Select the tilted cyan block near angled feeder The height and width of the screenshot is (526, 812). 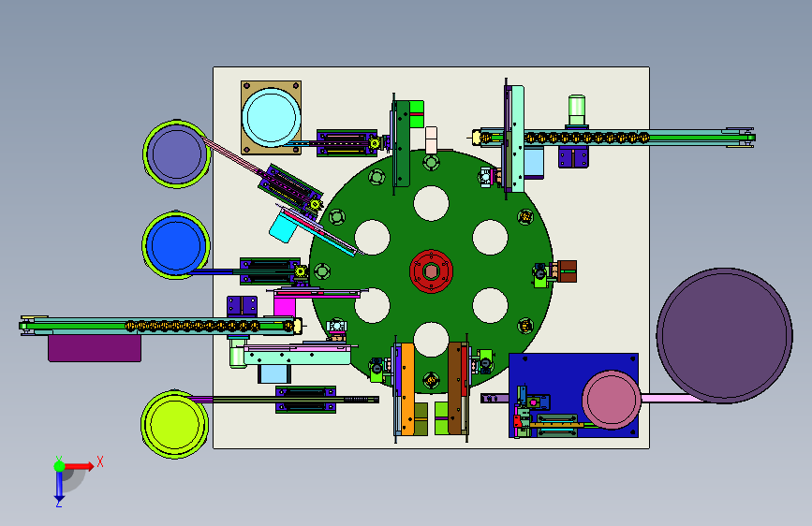coord(282,228)
